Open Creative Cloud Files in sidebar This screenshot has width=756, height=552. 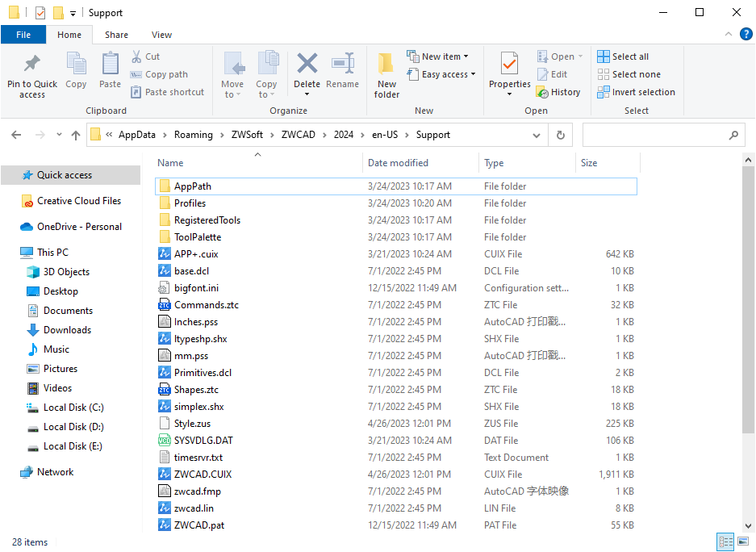coord(70,201)
